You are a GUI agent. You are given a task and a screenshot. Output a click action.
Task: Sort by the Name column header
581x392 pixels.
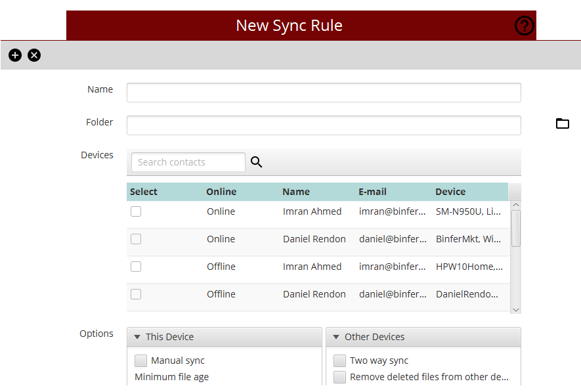coord(296,192)
